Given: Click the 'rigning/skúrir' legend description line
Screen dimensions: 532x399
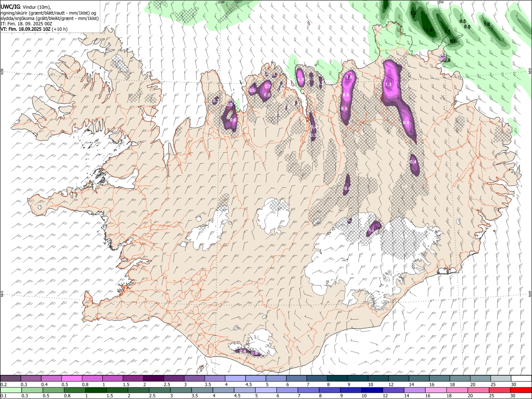Looking at the screenshot, I should click(x=49, y=13).
